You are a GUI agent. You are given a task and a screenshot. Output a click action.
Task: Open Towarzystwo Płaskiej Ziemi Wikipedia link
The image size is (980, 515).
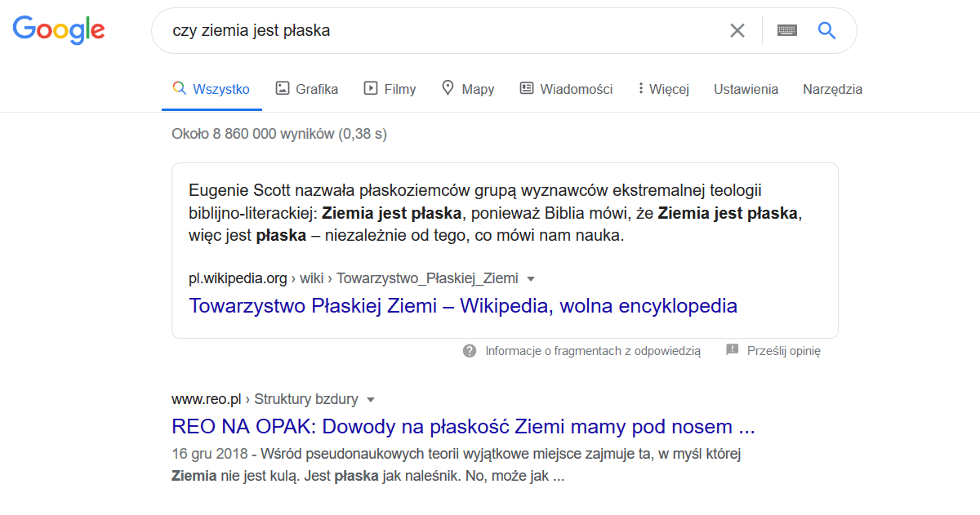coord(462,306)
